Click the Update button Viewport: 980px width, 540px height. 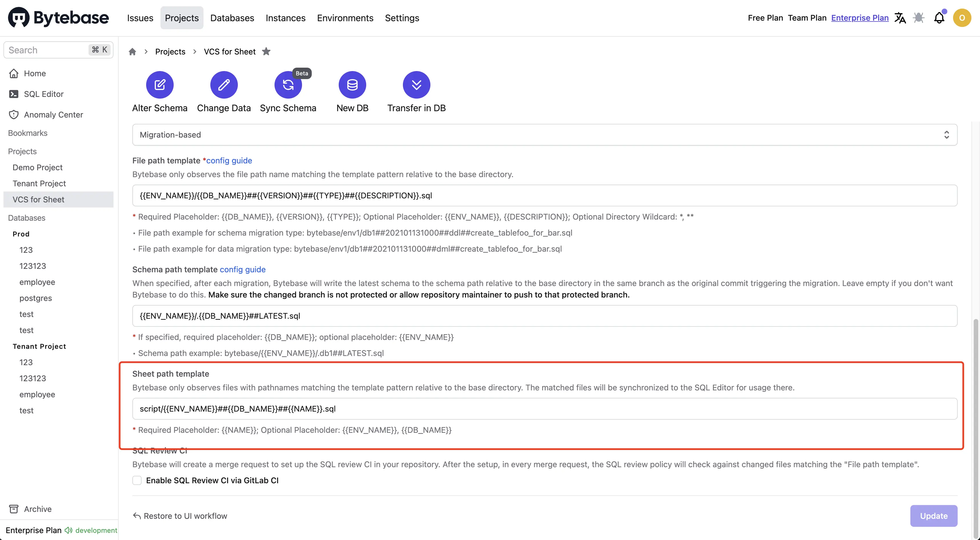pos(934,516)
